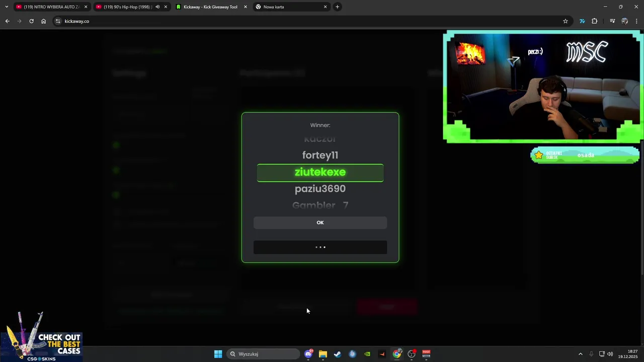Open Discord from the taskbar

coord(308,354)
